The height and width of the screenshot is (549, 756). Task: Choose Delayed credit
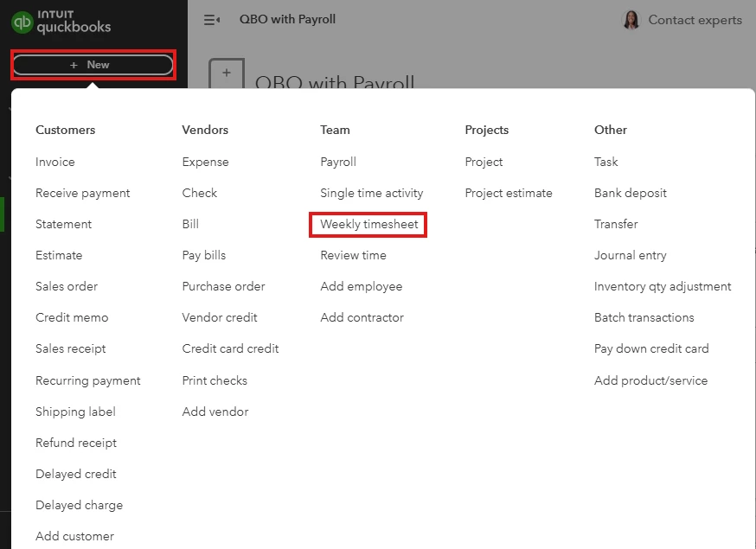tap(76, 475)
